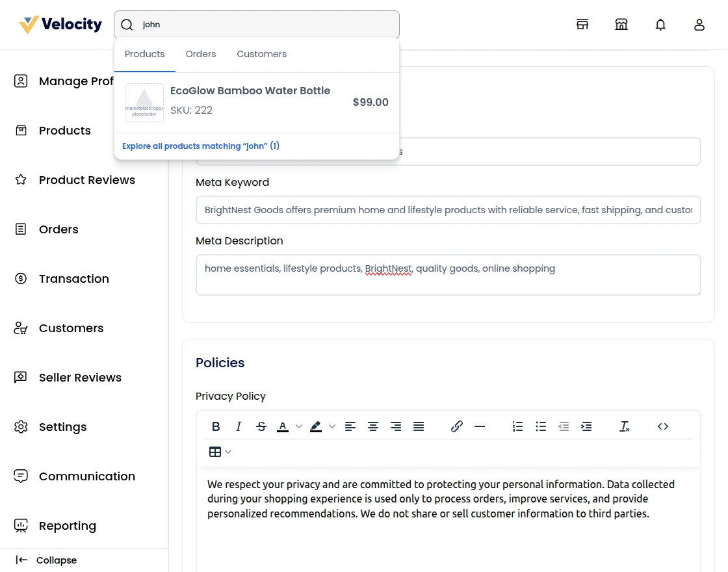Clear text formatting in the editor

(x=624, y=426)
